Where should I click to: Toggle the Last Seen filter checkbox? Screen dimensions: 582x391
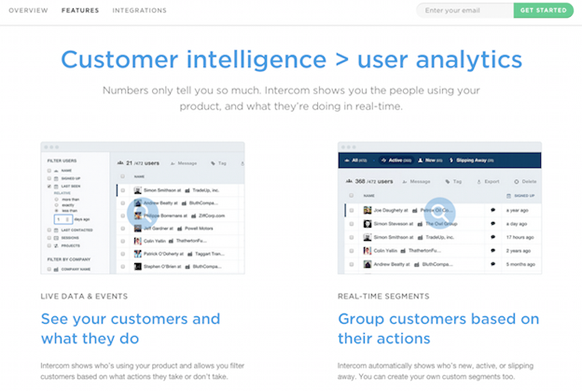click(x=49, y=186)
